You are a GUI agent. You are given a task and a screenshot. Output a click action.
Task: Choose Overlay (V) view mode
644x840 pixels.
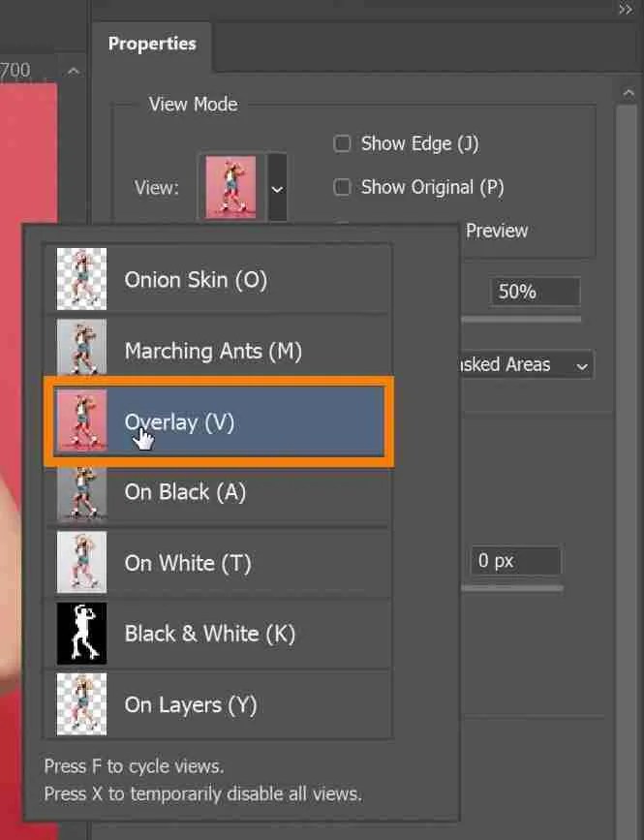[x=217, y=422]
